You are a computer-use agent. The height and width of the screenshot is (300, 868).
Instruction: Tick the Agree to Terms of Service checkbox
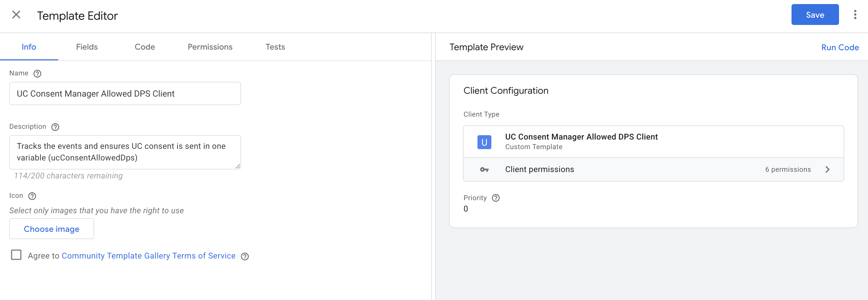[16, 255]
